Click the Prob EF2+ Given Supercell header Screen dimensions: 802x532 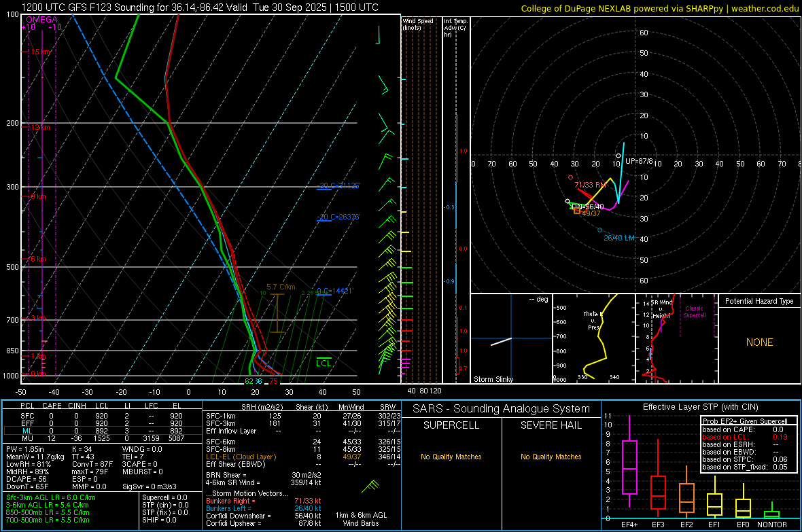[745, 421]
